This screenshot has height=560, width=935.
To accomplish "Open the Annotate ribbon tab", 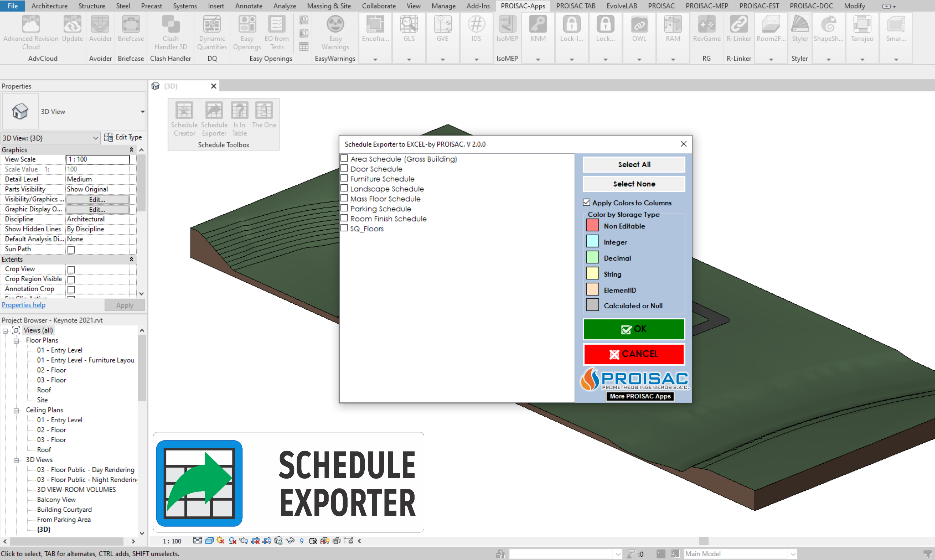I will pyautogui.click(x=249, y=6).
